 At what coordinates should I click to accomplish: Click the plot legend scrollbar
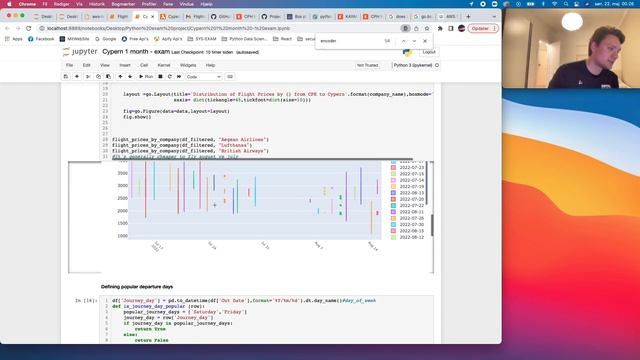coord(427,183)
